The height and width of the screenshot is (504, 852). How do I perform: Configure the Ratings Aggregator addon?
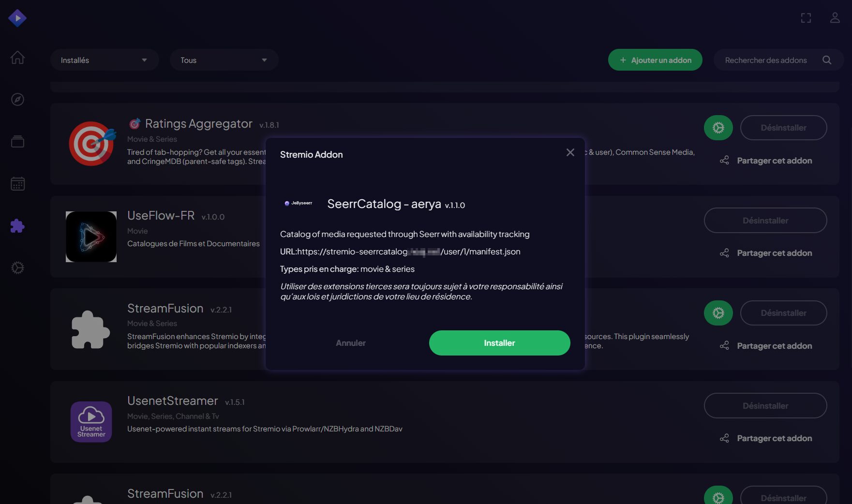(x=718, y=128)
